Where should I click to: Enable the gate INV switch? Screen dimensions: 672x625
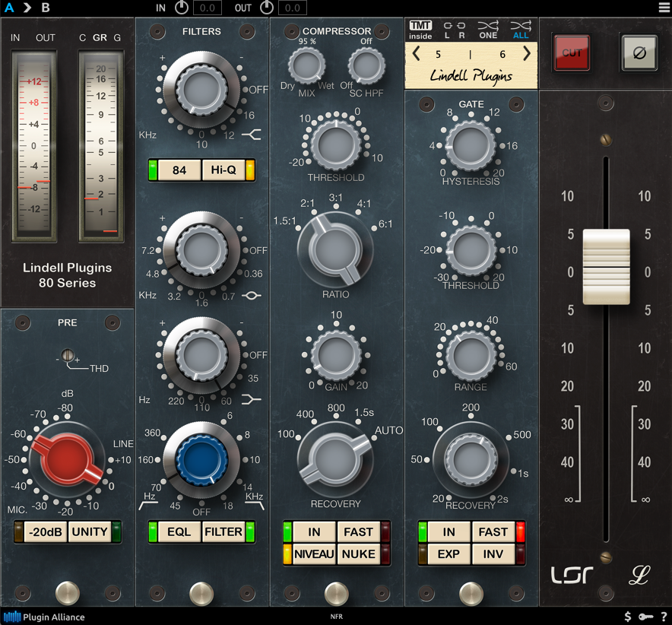click(493, 554)
